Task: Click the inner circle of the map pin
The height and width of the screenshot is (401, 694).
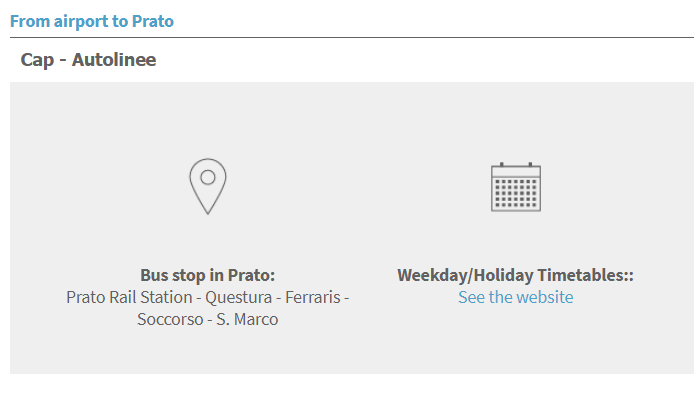Action: coord(208,177)
